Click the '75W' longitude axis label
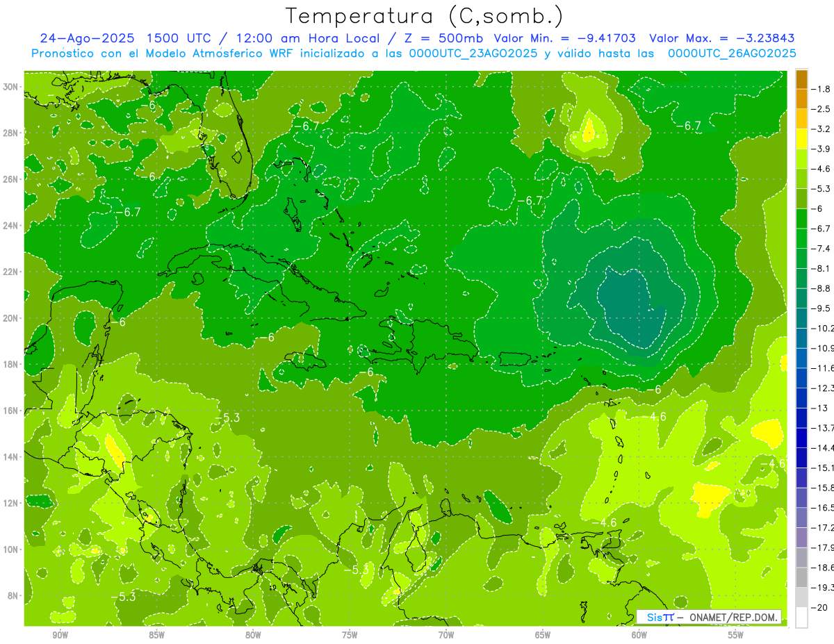This screenshot has width=834, height=644. pos(350,636)
